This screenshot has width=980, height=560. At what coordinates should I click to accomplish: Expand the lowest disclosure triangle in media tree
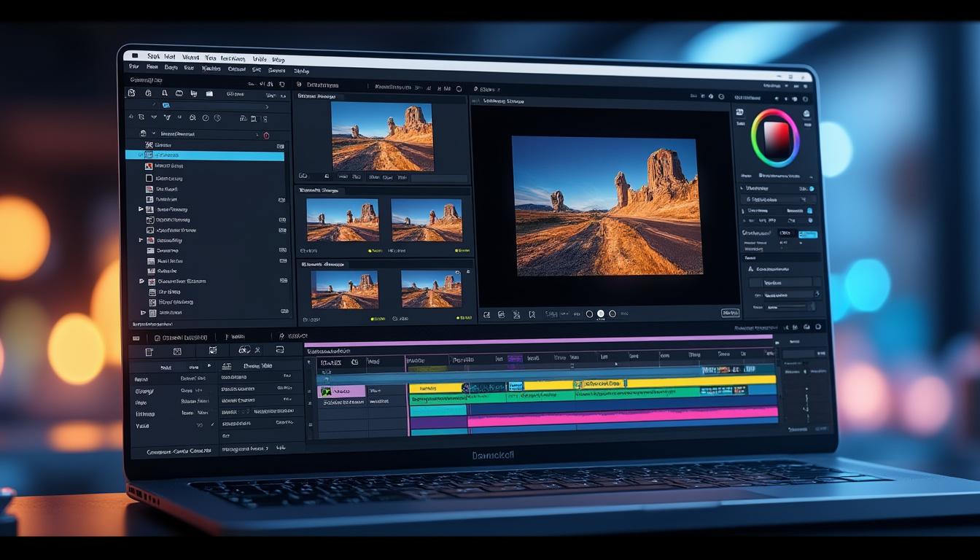(143, 312)
